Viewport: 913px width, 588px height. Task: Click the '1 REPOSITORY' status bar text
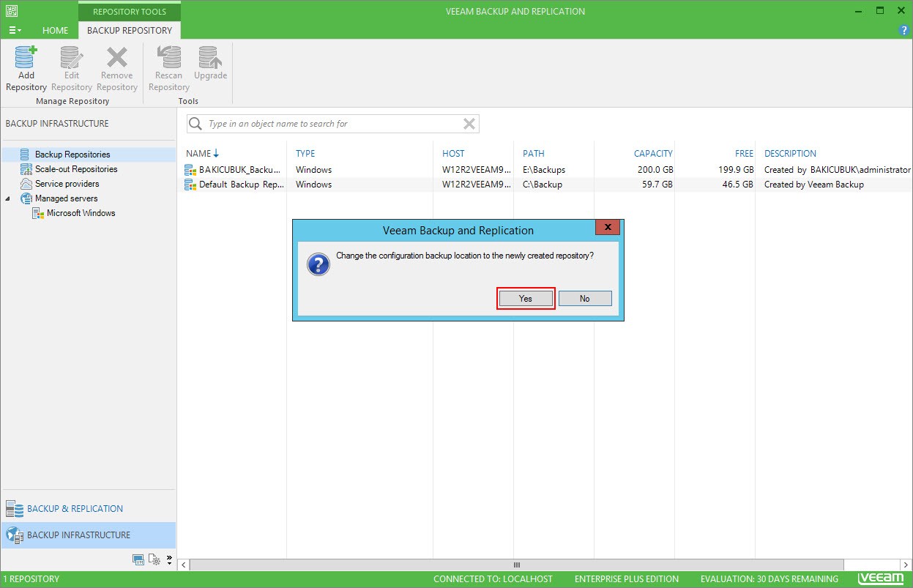point(31,579)
